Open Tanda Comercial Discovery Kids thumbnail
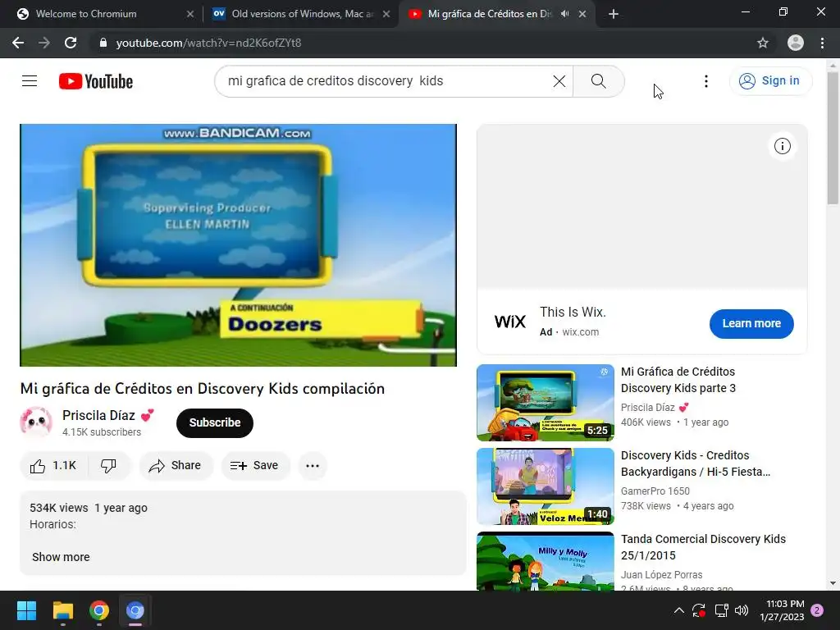840x630 pixels. point(546,561)
